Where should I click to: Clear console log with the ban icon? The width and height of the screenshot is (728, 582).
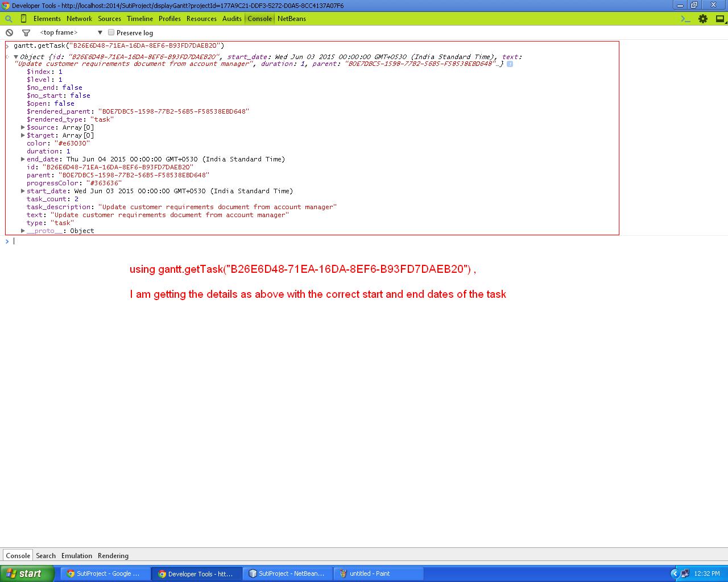(9, 33)
